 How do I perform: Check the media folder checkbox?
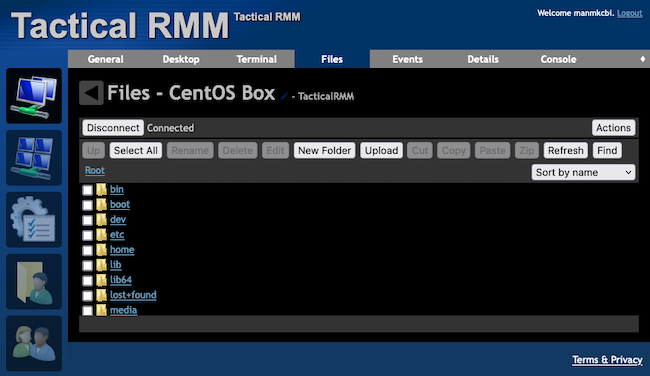click(x=87, y=311)
